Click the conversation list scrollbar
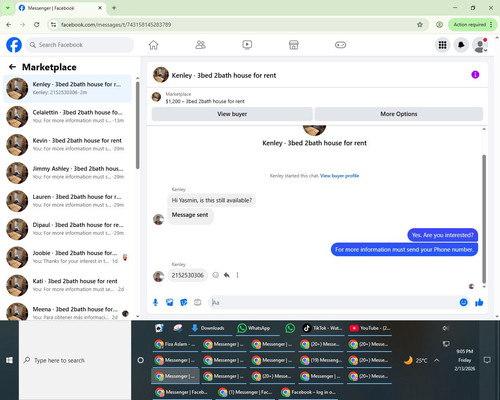 click(137, 125)
